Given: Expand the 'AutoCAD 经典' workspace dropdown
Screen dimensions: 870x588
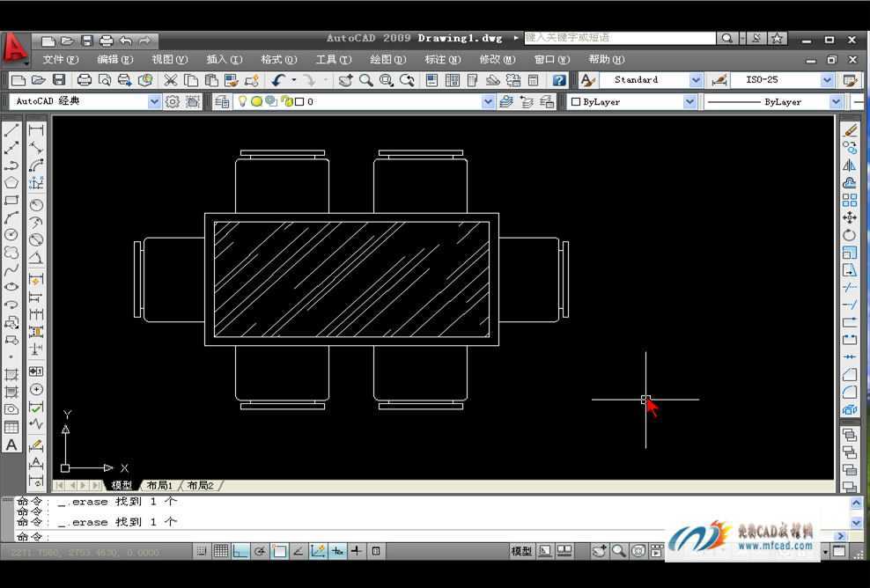Looking at the screenshot, I should pos(155,101).
